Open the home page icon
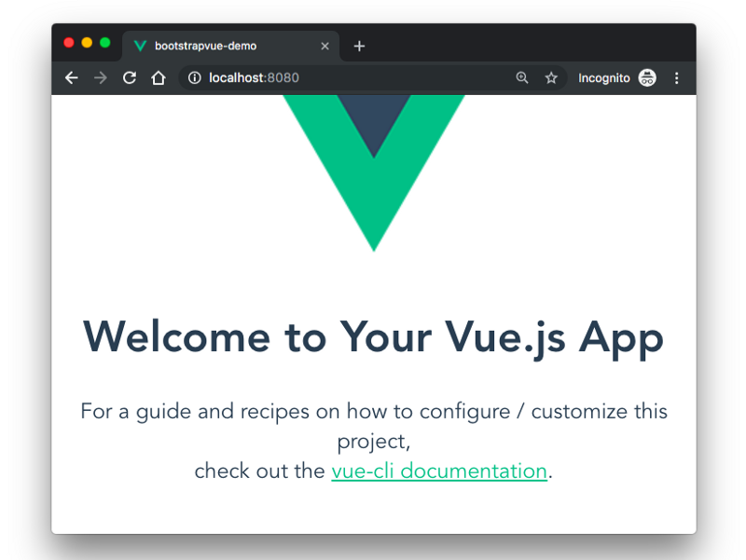This screenshot has height=560, width=746. click(x=158, y=77)
